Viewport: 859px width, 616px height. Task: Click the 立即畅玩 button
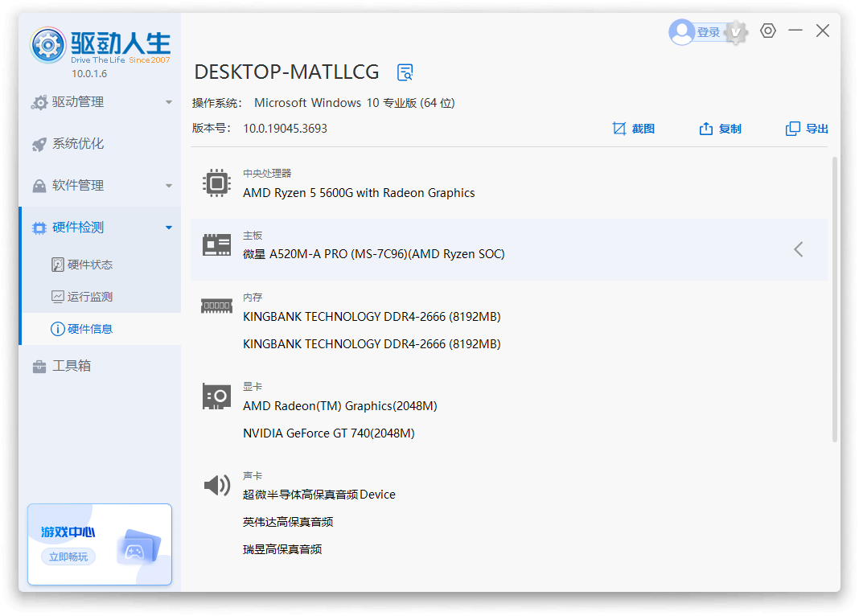(x=68, y=556)
